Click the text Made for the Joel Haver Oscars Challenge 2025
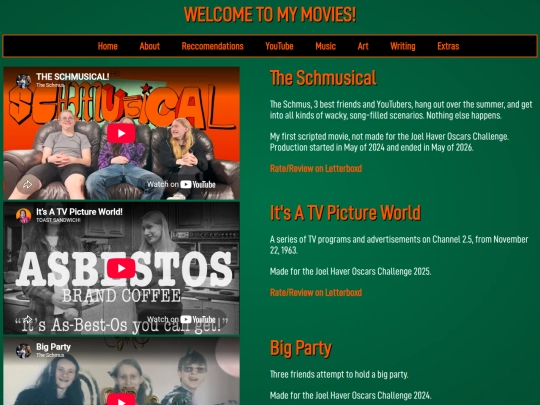Screen dimensions: 540x405 coord(350,271)
